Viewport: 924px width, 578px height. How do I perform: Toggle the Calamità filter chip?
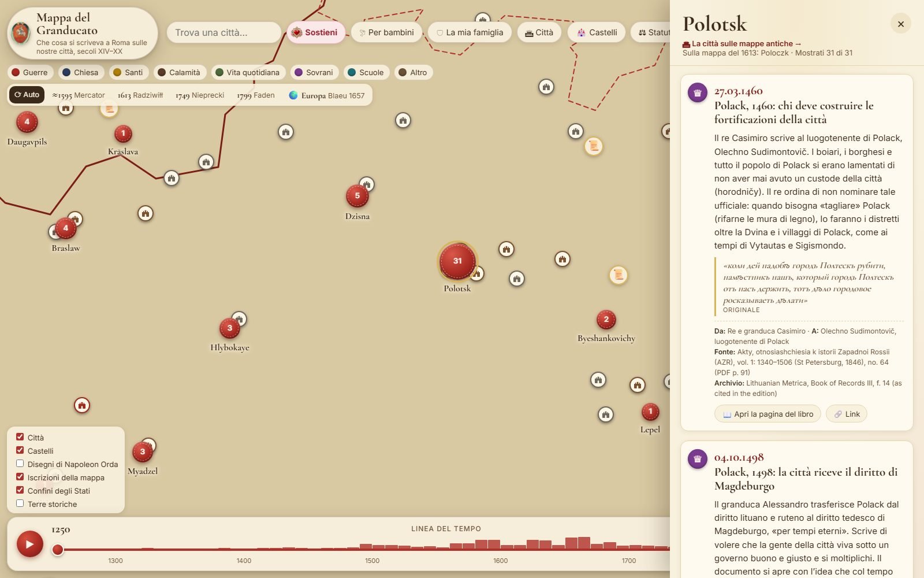[180, 72]
